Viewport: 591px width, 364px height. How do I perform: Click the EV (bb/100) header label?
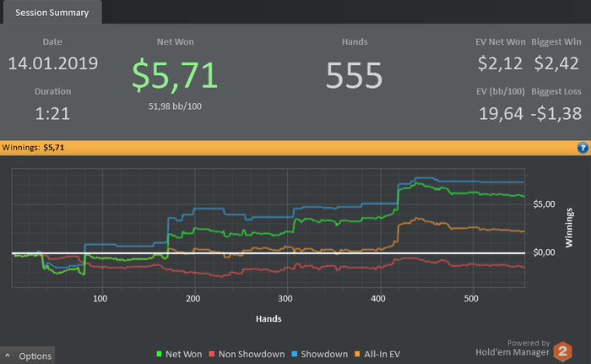point(500,92)
